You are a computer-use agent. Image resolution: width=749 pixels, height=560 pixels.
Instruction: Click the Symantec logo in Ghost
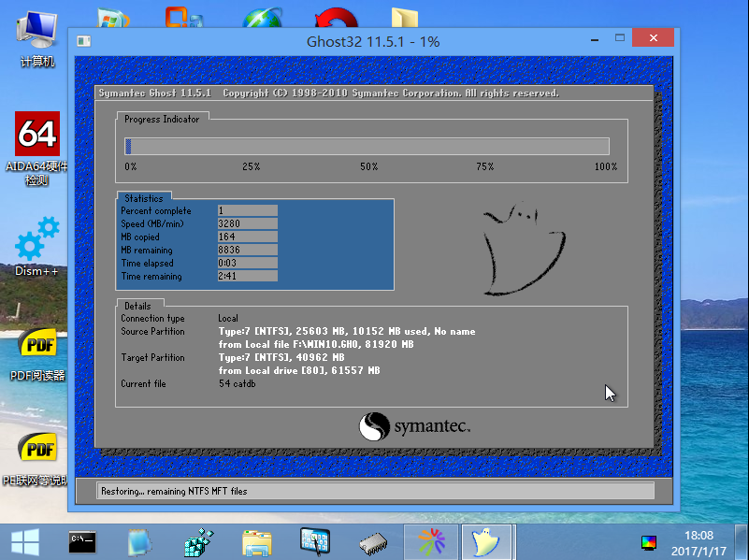point(414,426)
